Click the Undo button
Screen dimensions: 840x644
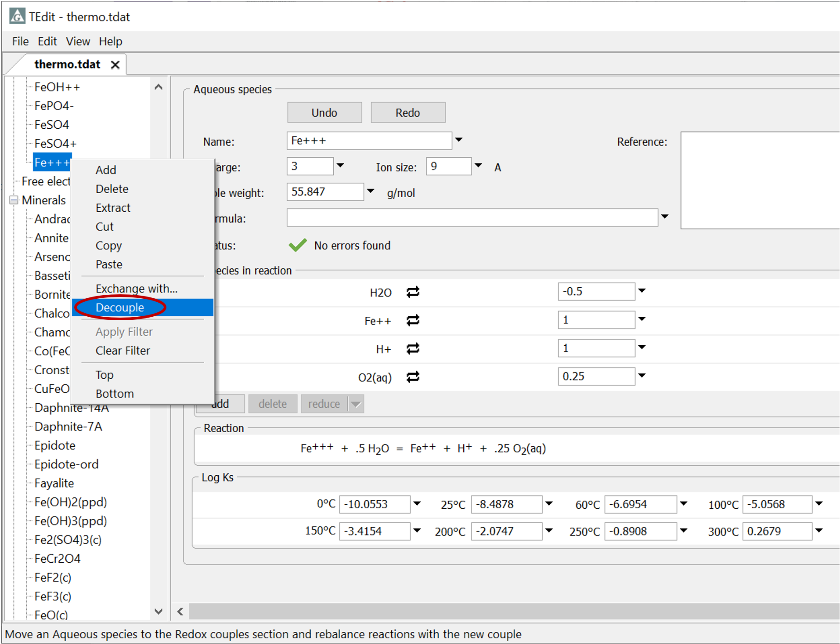click(x=324, y=113)
